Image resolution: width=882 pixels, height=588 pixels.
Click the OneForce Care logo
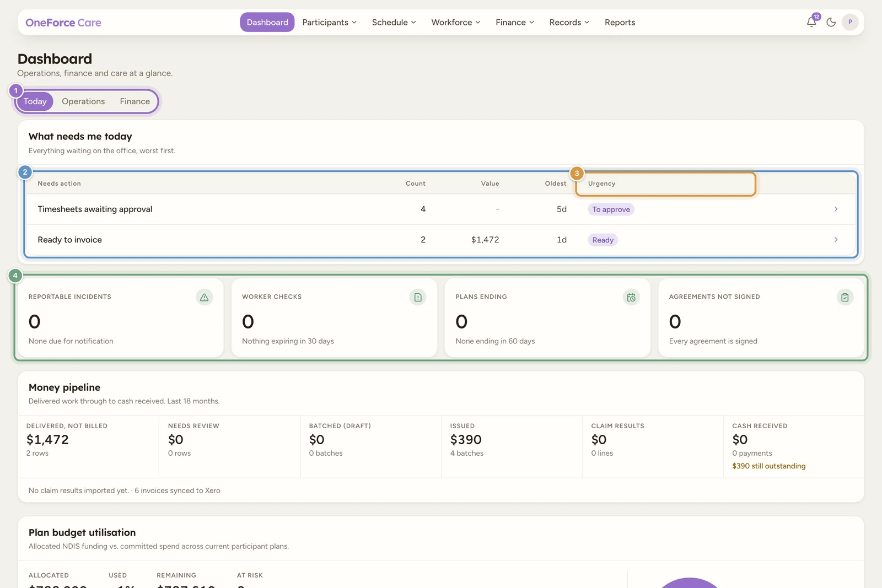63,23
